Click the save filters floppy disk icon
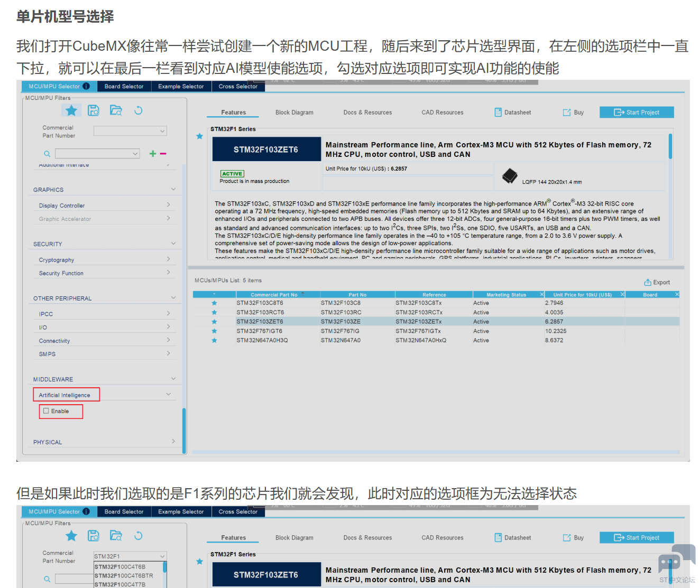The image size is (700, 588). point(94,110)
